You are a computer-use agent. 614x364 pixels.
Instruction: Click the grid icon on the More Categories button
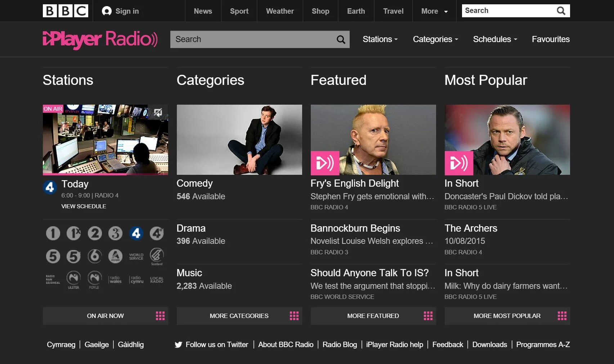click(x=294, y=316)
